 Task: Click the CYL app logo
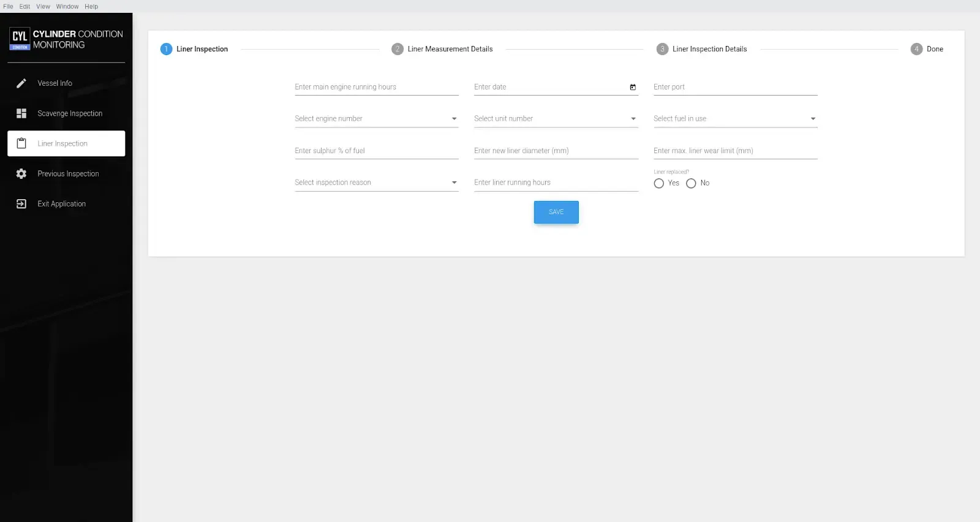pyautogui.click(x=20, y=39)
